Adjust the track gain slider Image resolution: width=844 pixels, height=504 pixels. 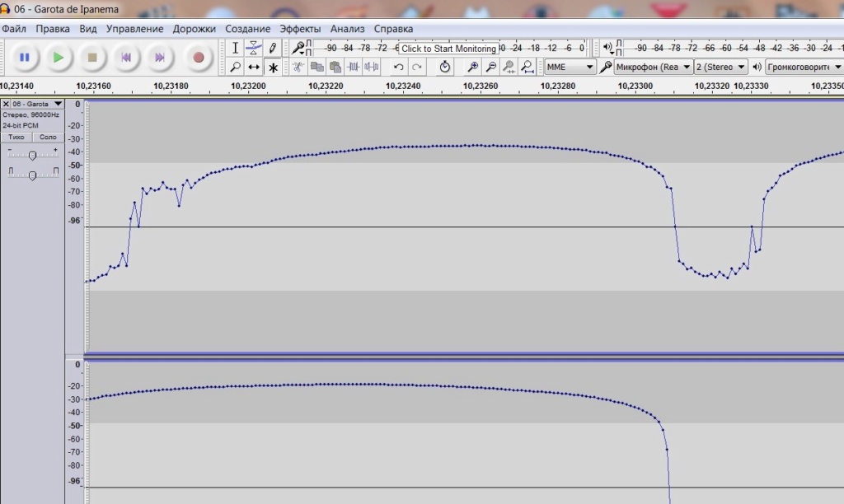(x=32, y=156)
